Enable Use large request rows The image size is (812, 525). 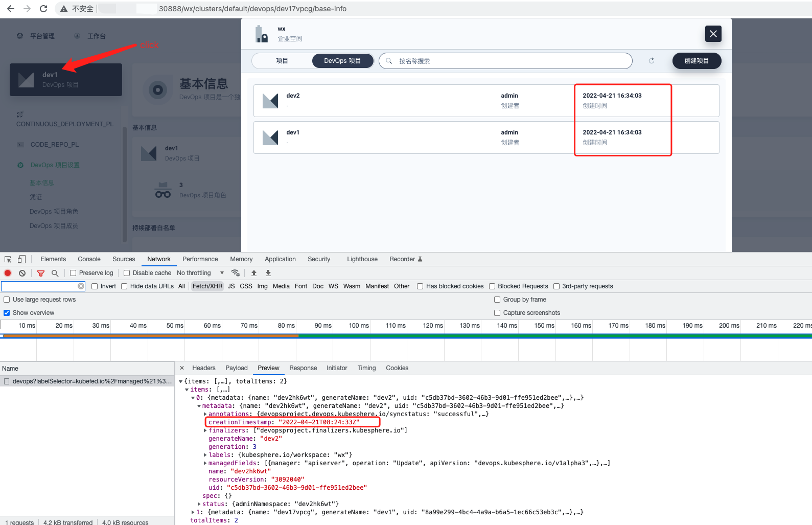point(7,300)
